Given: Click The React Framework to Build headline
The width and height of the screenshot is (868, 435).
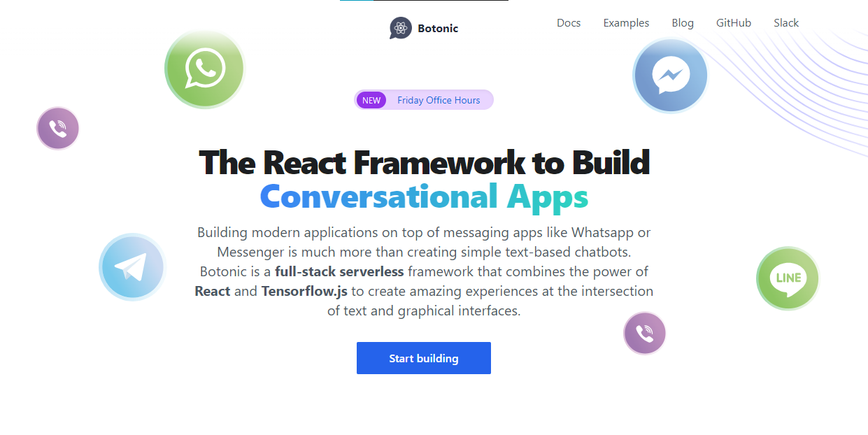Looking at the screenshot, I should coord(425,162).
